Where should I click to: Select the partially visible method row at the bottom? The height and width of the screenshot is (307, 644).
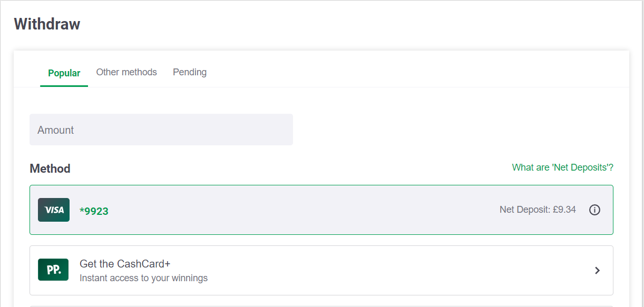pos(321,306)
